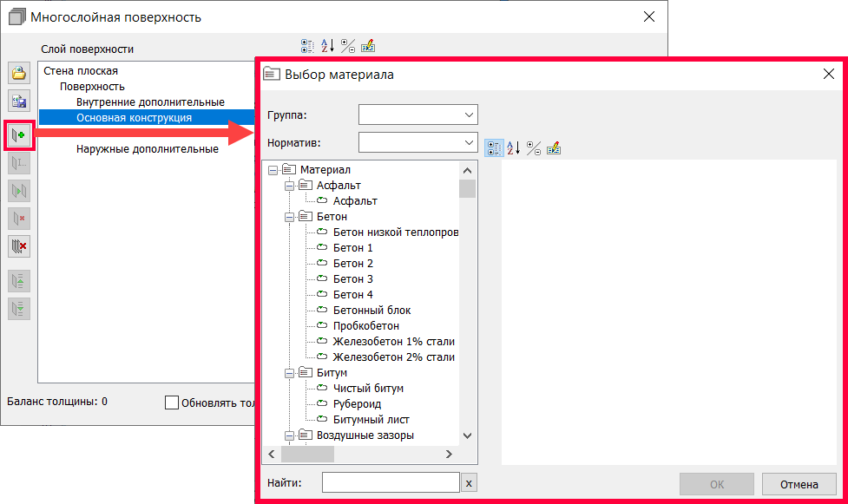The width and height of the screenshot is (848, 504).
Task: Click the save surface icon in left toolbar
Action: click(x=18, y=101)
